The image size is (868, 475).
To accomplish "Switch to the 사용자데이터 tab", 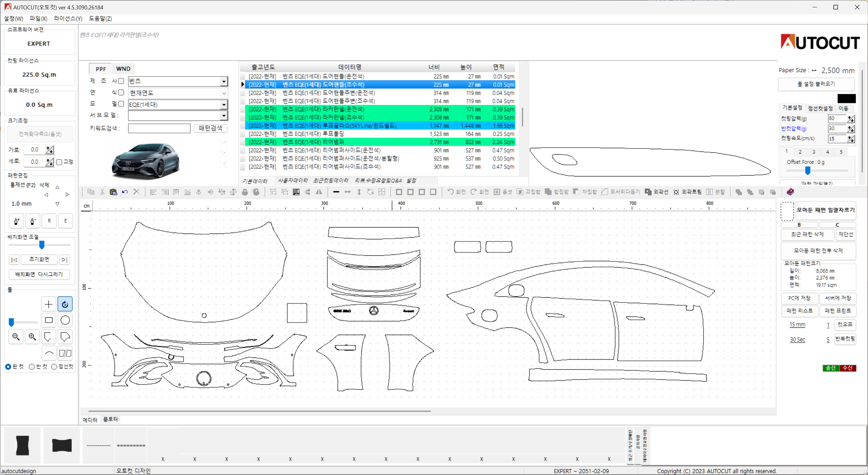I will (x=292, y=181).
